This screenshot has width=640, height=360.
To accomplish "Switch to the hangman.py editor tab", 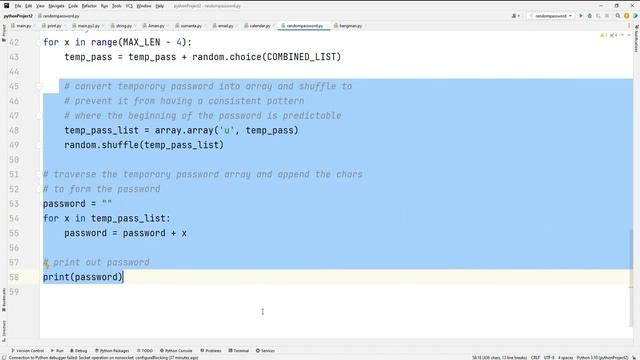I will coord(350,26).
